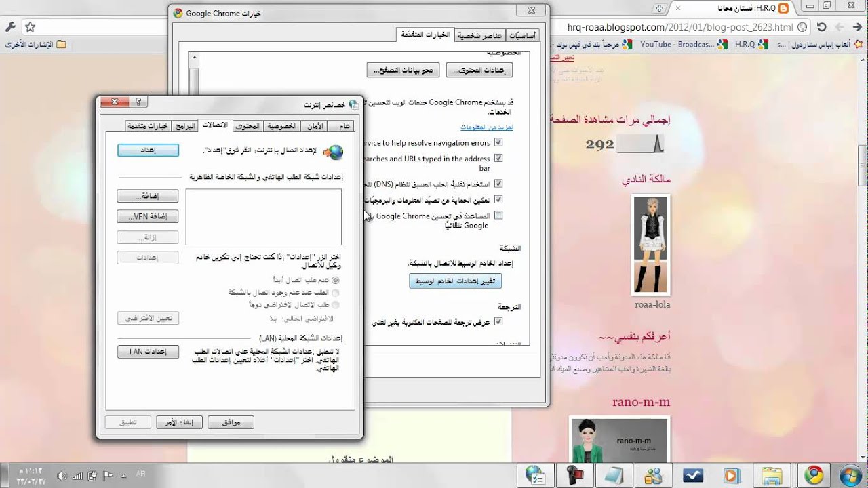
Task: Open الإشارات الأخرى bookmarks folder
Action: [x=35, y=44]
